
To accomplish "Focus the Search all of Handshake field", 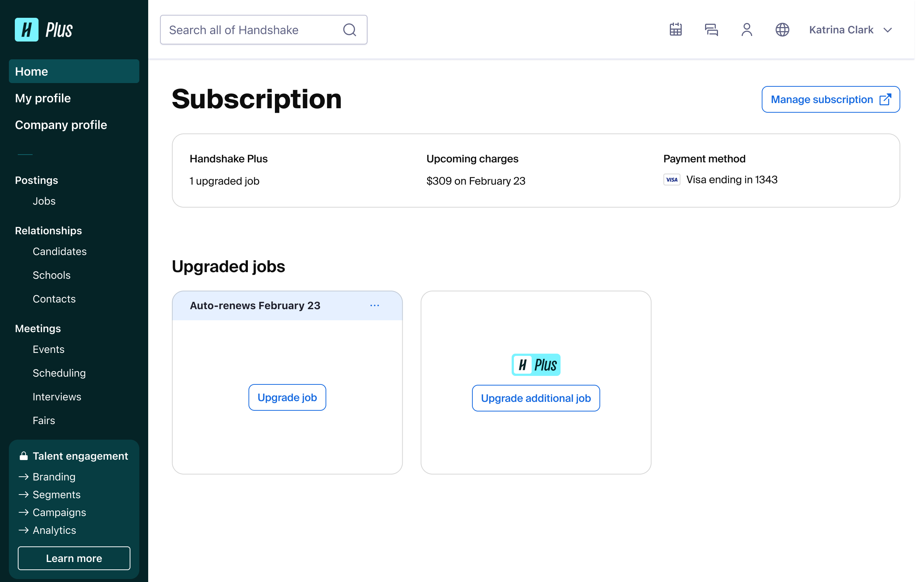I will click(264, 30).
